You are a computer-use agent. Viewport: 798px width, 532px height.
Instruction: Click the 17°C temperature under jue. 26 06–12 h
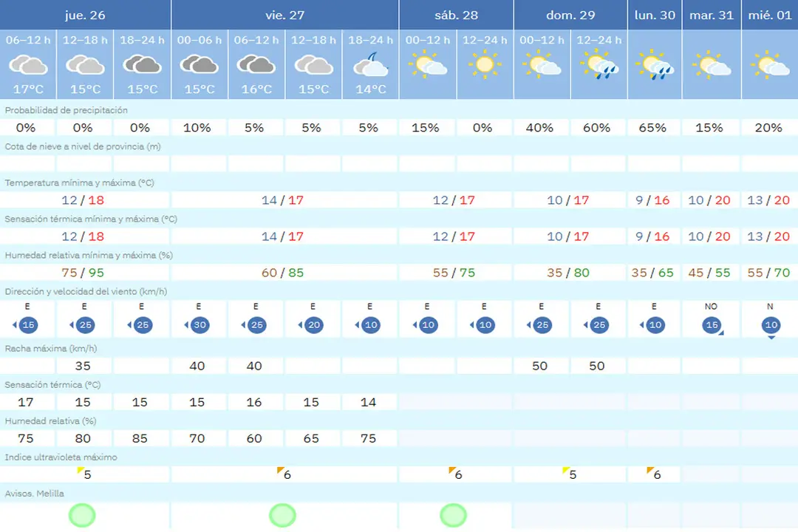(28, 89)
